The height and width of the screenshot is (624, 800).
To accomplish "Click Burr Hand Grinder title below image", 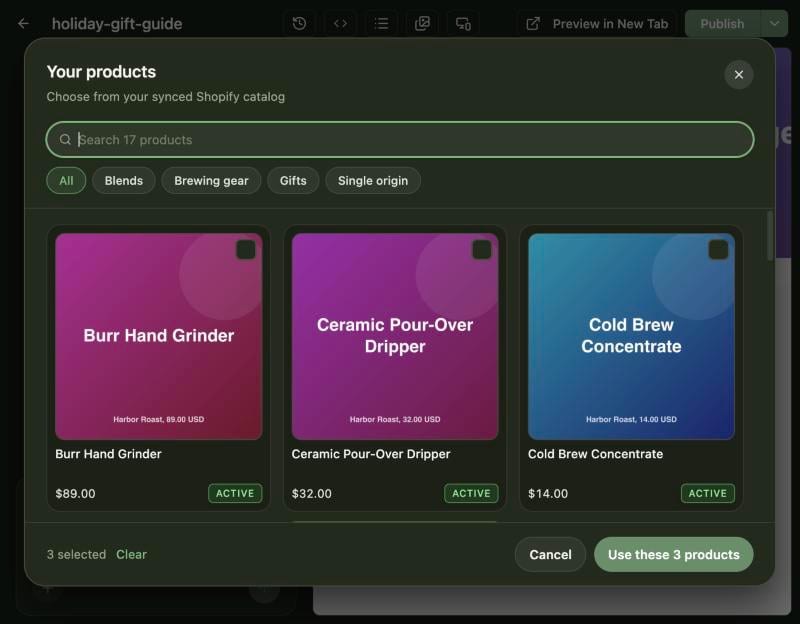I will point(108,454).
